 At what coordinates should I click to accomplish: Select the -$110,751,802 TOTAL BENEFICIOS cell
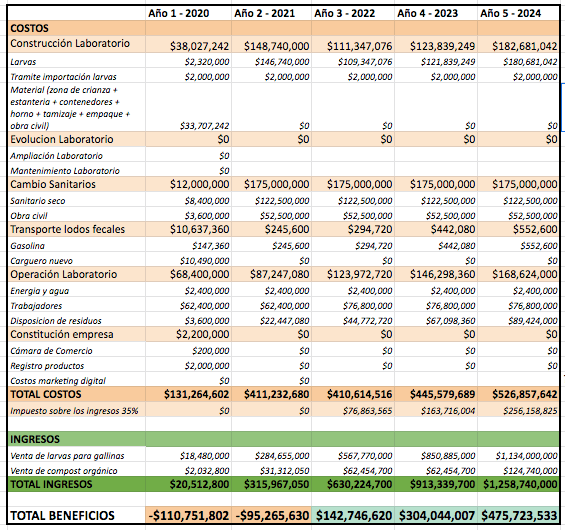click(x=188, y=515)
